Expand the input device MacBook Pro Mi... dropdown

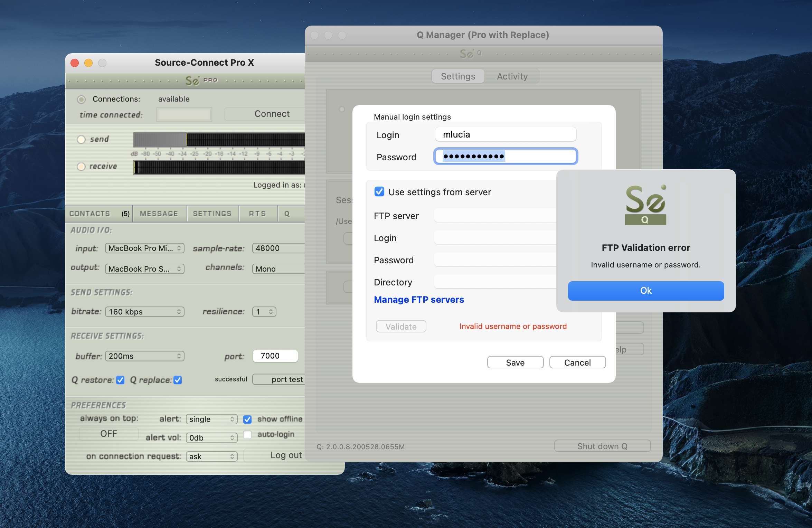tap(144, 248)
